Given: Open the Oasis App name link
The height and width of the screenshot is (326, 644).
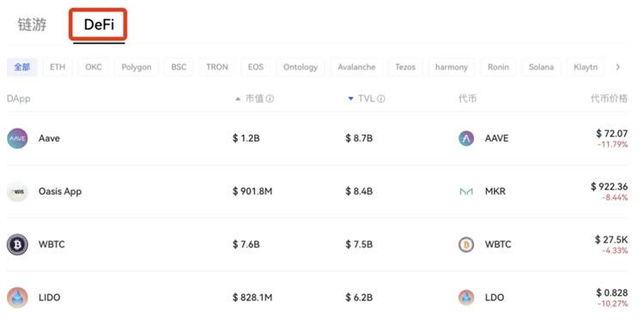Looking at the screenshot, I should (60, 191).
